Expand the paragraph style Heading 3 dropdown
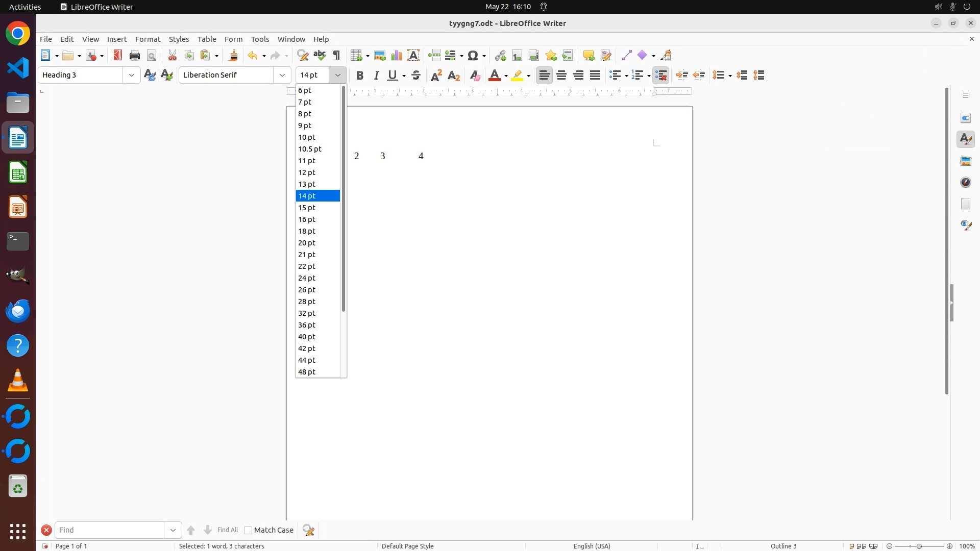 [x=132, y=75]
